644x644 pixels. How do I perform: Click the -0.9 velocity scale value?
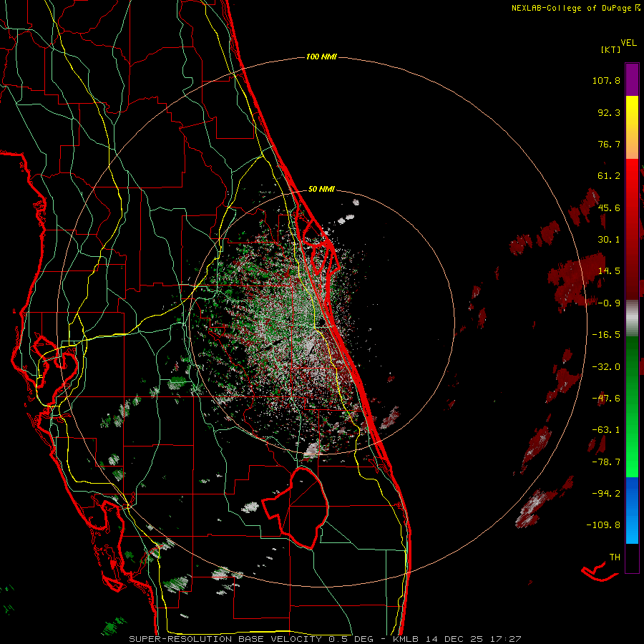(x=609, y=303)
